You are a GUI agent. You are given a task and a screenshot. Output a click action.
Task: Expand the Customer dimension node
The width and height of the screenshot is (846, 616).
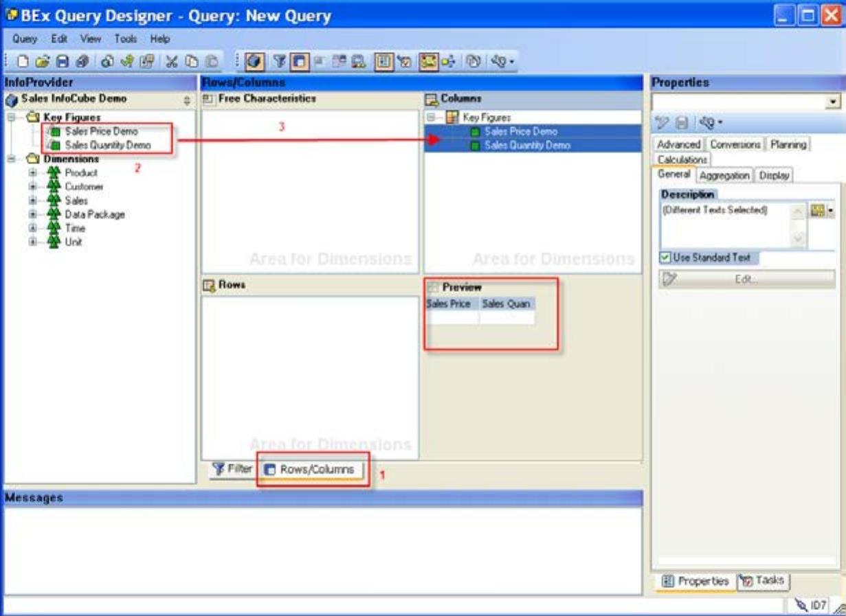tap(33, 187)
